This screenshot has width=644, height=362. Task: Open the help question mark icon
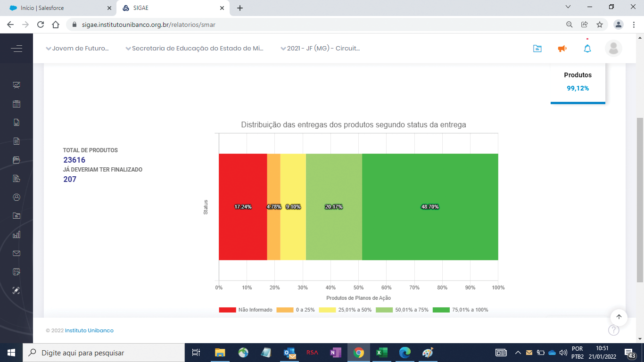[613, 330]
